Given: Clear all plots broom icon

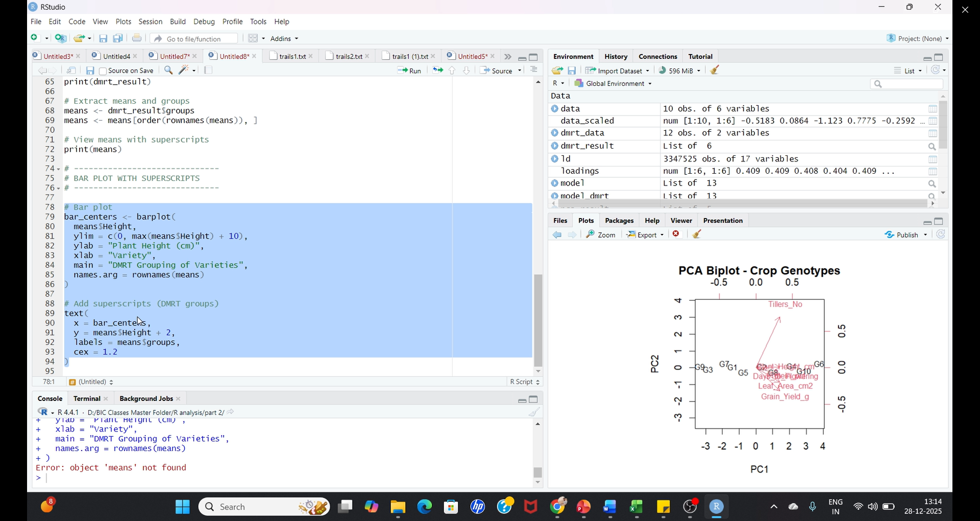Looking at the screenshot, I should point(698,234).
